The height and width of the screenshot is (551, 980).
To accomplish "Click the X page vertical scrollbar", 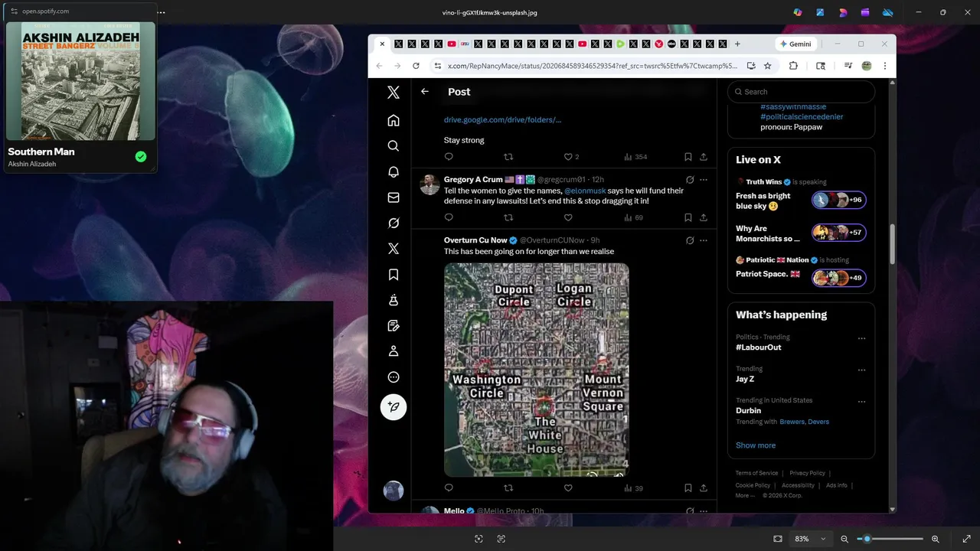I will point(892,245).
